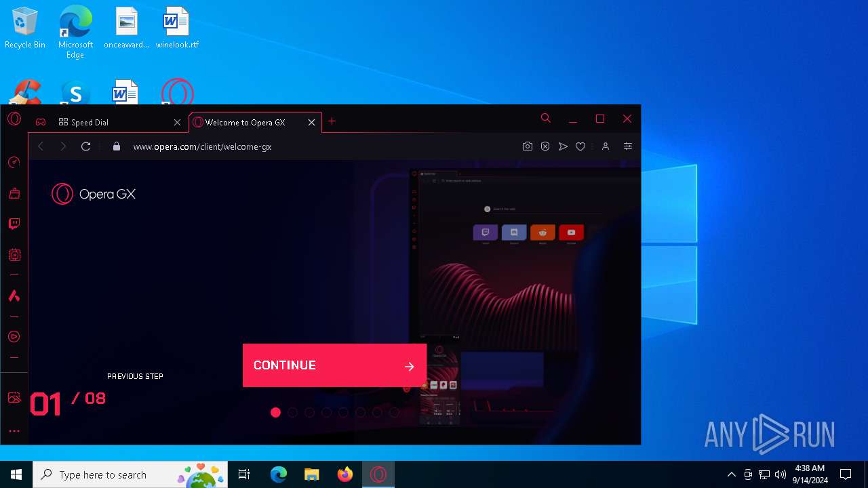
Task: Click the pictures icon in sidebar
Action: (14, 398)
